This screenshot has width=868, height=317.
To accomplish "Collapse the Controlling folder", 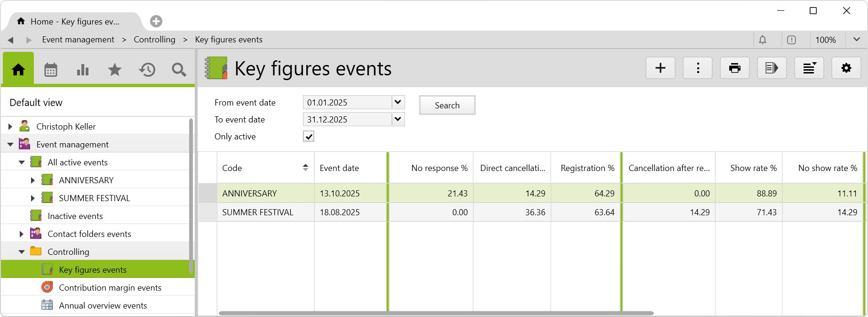I will pos(22,252).
